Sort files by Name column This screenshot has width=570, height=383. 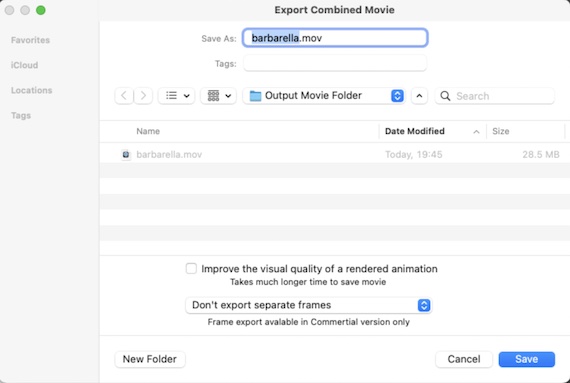pos(148,131)
